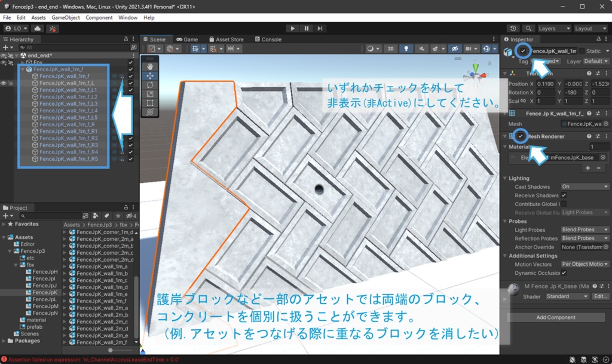Open Light Probes Blend Probes dropdown
This screenshot has width=612, height=364.
pos(585,230)
